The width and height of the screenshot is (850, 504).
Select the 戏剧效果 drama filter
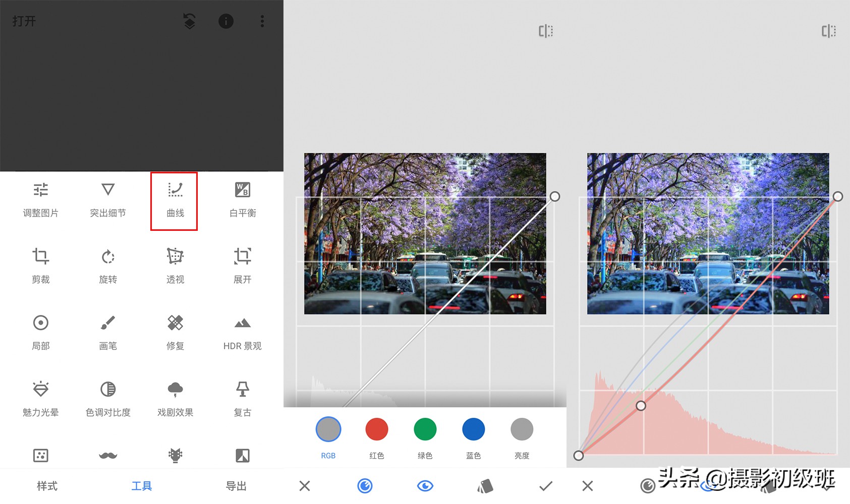tap(175, 400)
